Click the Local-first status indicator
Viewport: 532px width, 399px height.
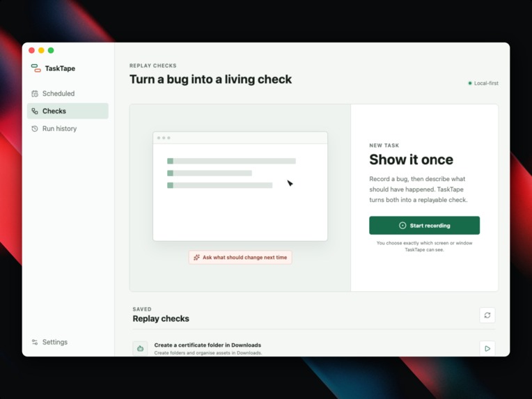[x=483, y=83]
